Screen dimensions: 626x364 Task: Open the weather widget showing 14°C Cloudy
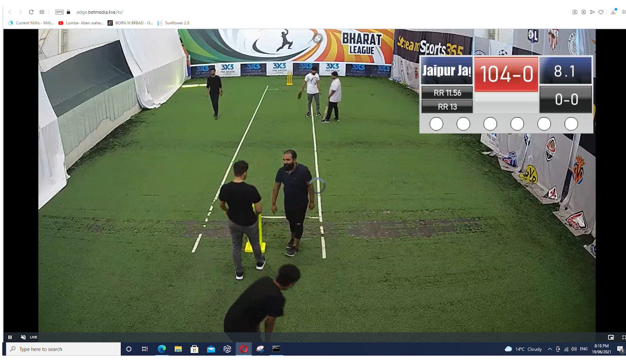click(523, 349)
